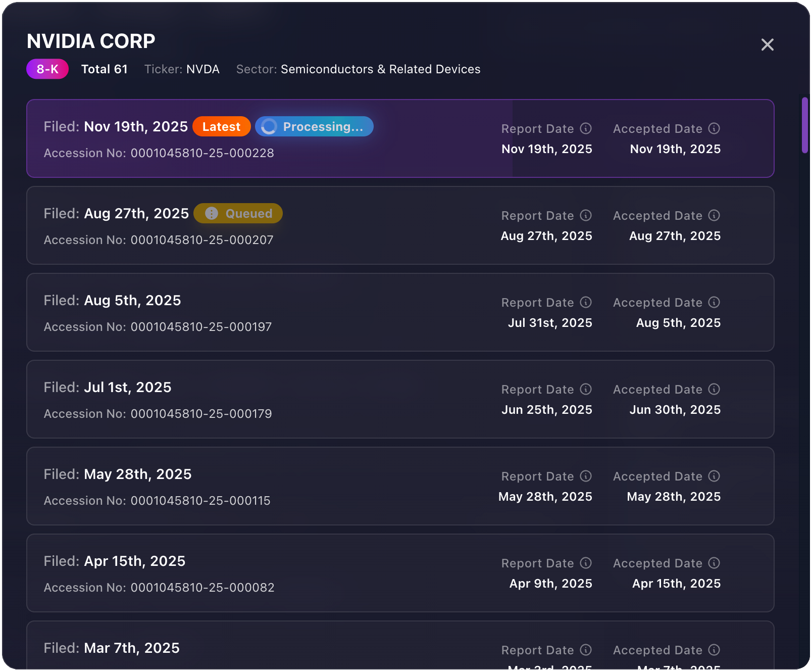Click Accepted Date info icon in Mar 7th filing
This screenshot has width=812, height=672.
tap(714, 650)
